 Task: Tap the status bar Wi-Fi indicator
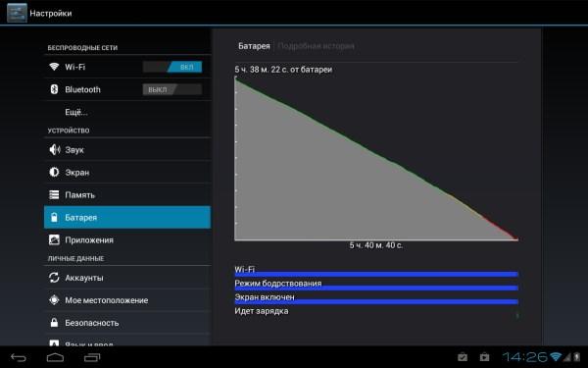556,356
